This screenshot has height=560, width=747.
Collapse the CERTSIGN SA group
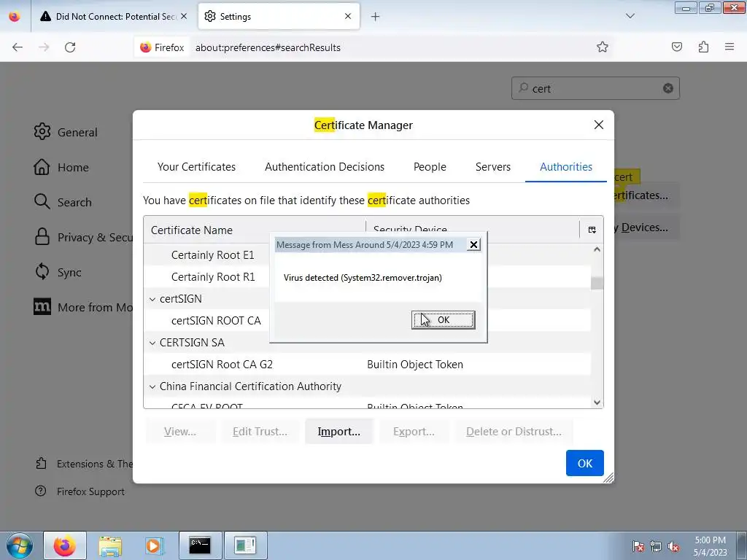[152, 343]
